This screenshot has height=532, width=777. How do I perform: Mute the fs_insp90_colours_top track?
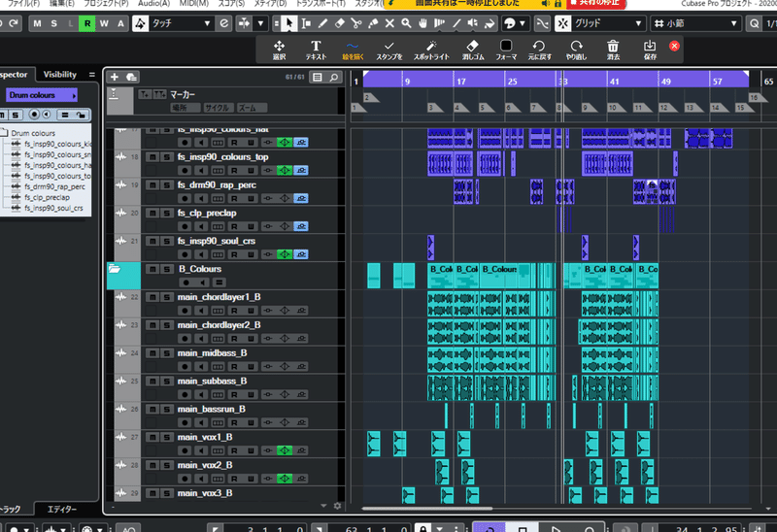click(x=152, y=157)
